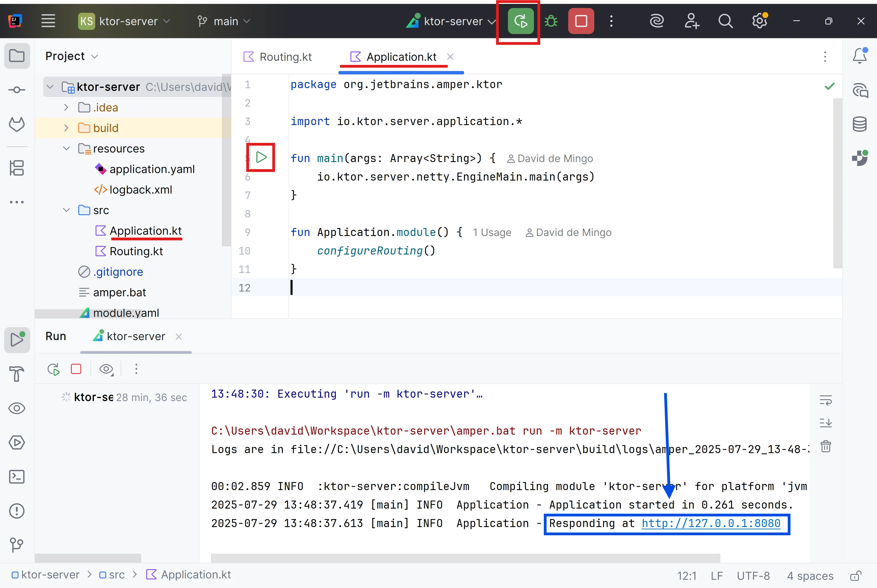Click the gutter run arrow beside main function
Screen dimensions: 877x588
pos(261,157)
